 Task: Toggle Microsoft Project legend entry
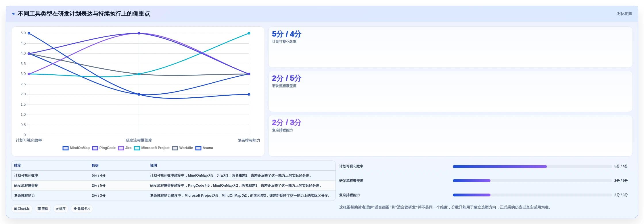click(x=152, y=148)
